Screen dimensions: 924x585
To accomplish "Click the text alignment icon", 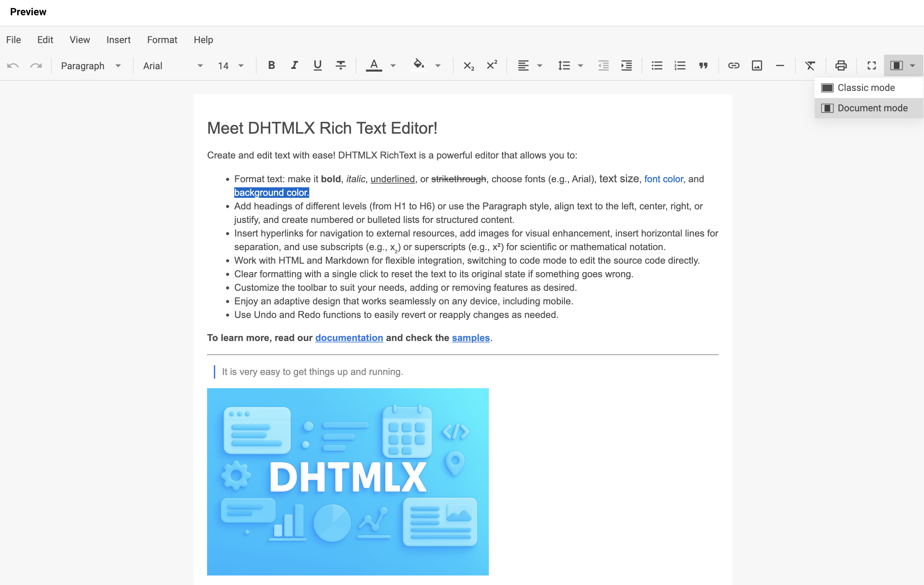I will tap(523, 65).
